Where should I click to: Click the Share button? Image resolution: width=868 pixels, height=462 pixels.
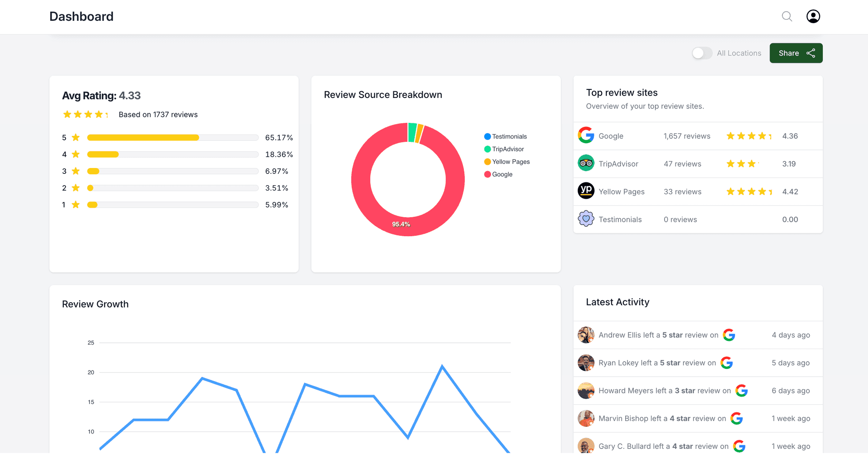tap(796, 53)
